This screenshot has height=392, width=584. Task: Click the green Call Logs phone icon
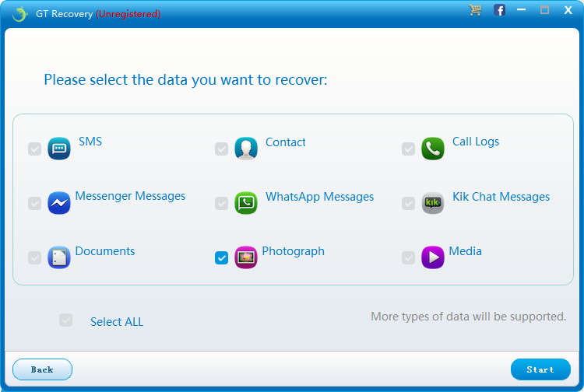click(x=433, y=149)
